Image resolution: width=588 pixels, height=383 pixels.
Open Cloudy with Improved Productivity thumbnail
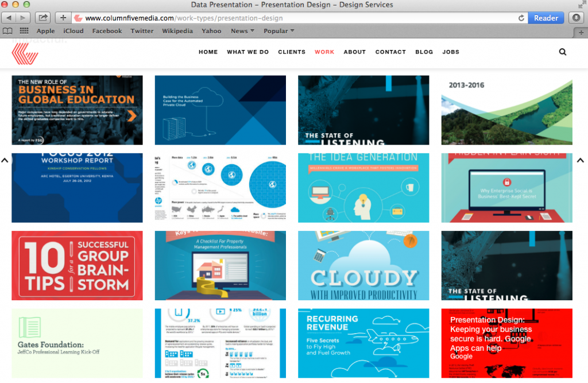[x=363, y=266]
